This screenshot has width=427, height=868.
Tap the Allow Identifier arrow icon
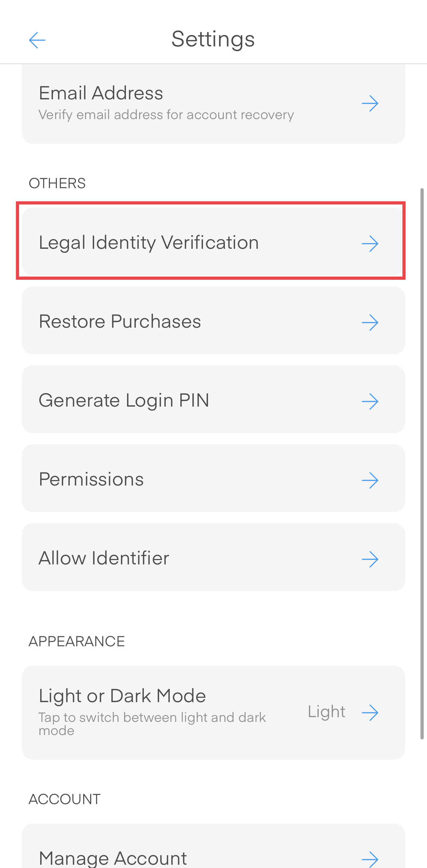click(370, 559)
